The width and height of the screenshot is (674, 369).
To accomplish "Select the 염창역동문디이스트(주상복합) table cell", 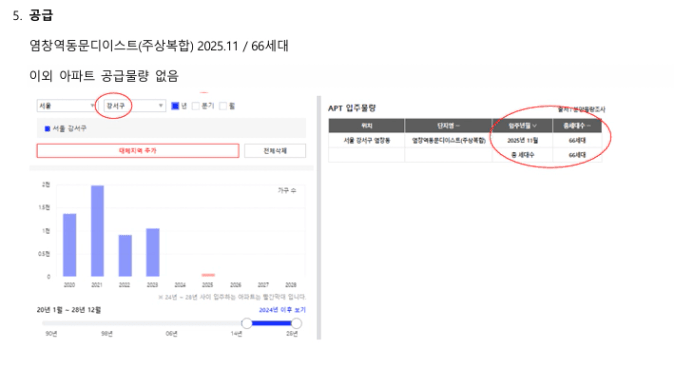I will click(x=448, y=141).
